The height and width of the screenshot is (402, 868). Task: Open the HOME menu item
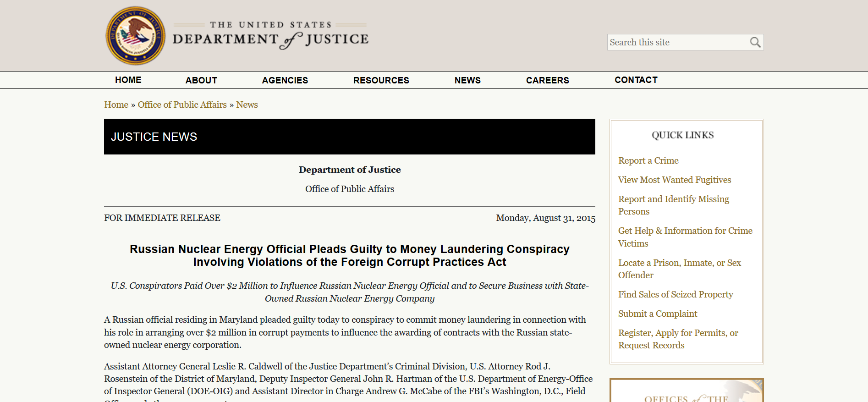click(128, 80)
